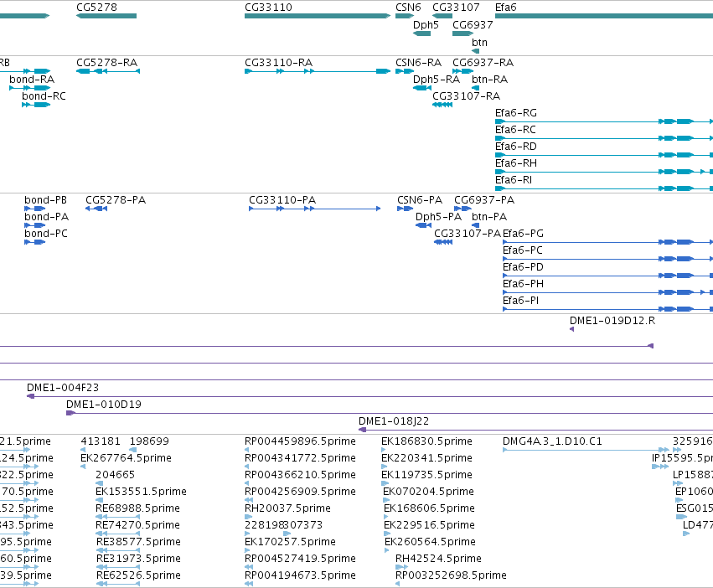Click the CG33110-PA protein label
The height and width of the screenshot is (588, 713).
(282, 200)
